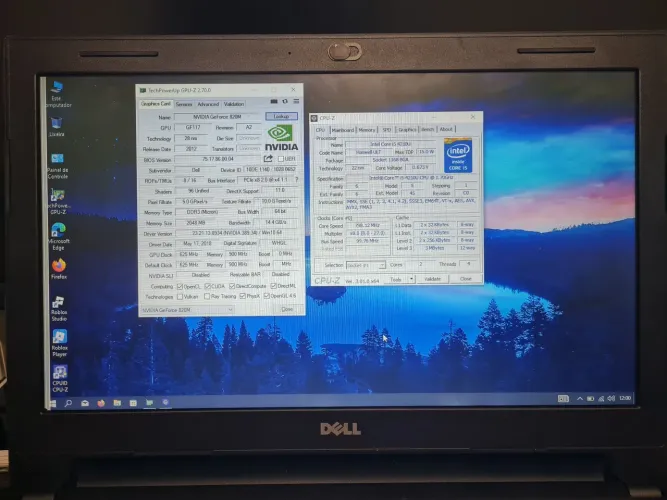This screenshot has width=667, height=500.
Task: Click the Tools button in CPU-Z
Action: click(396, 279)
